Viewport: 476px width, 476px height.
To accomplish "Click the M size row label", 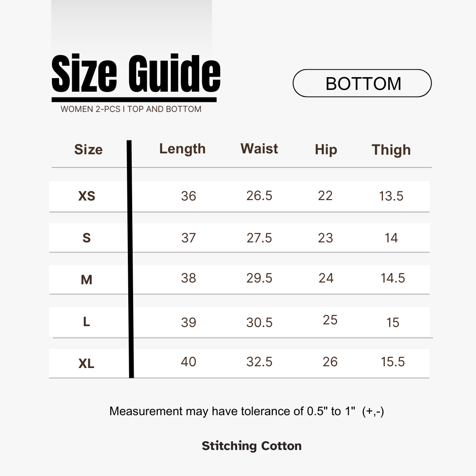I will 86,279.
